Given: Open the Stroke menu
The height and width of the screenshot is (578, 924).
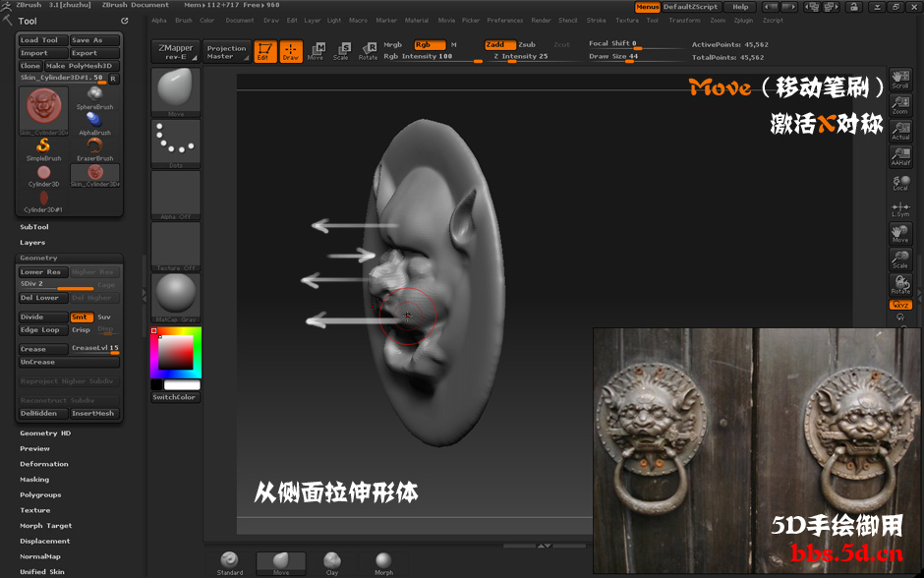Looking at the screenshot, I should [x=596, y=20].
